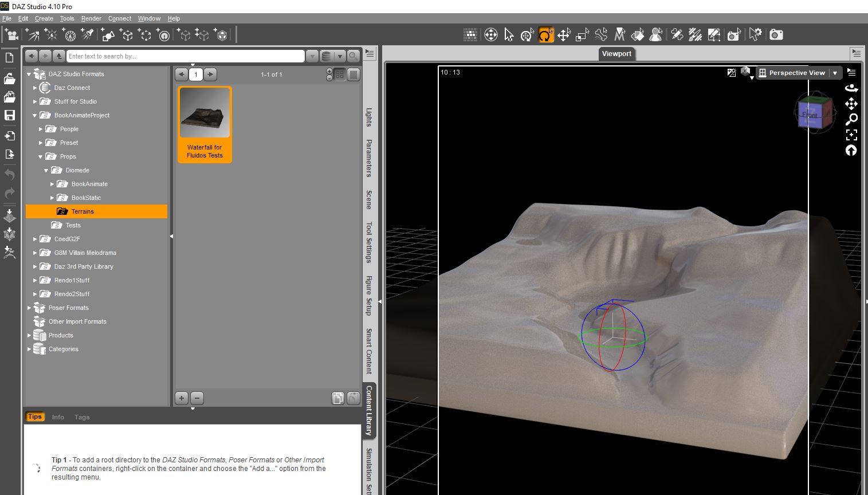
Task: Select the Daz 3rd Party Library folder
Action: click(84, 266)
